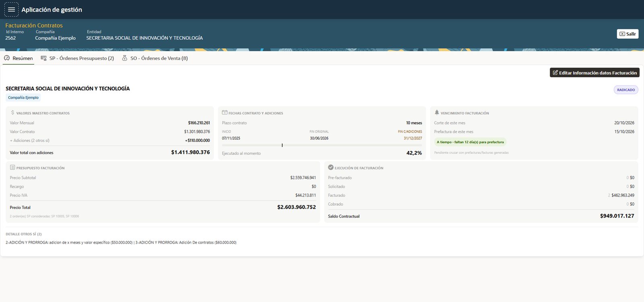Open the hamburger navigation menu
Screen dimensions: 644x302
tap(11, 9)
